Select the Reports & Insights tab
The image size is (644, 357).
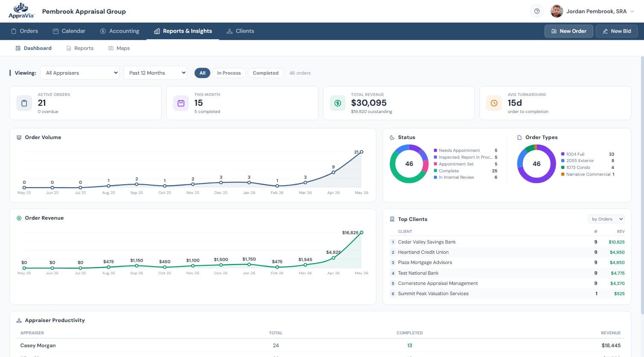[183, 31]
